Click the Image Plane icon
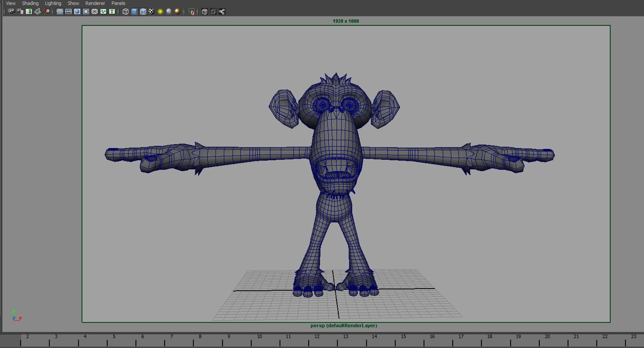Viewport: 644px width, 348px height. point(38,12)
